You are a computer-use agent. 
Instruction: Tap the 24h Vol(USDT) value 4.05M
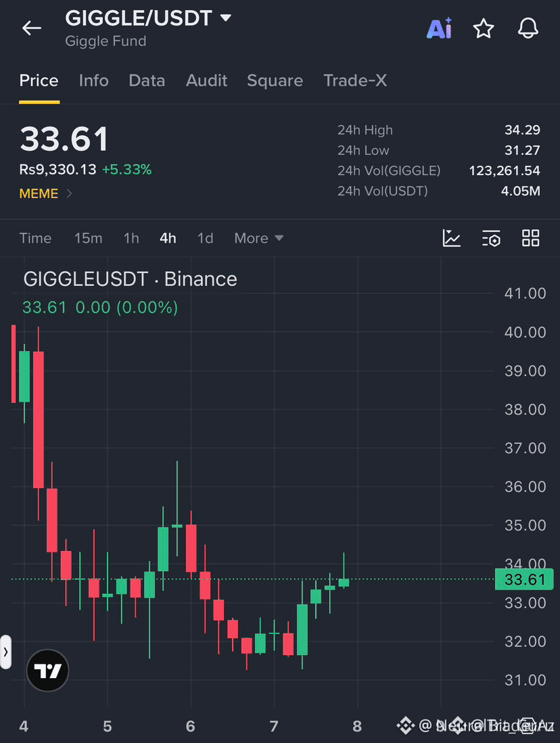coord(521,191)
